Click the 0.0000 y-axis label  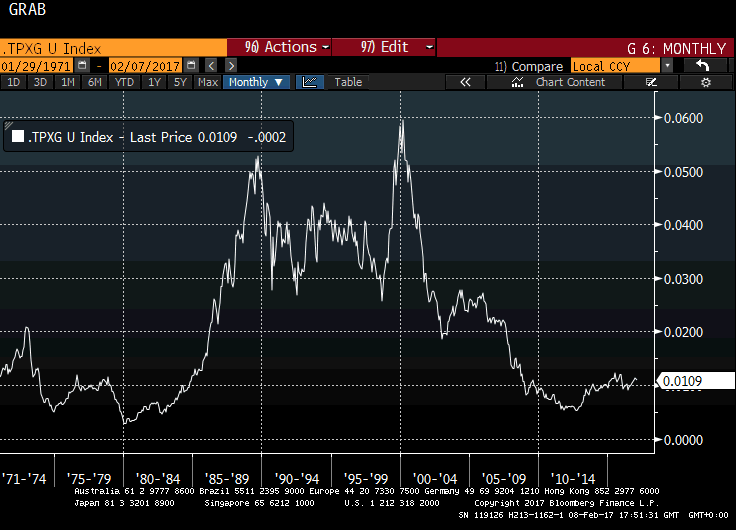tap(683, 440)
